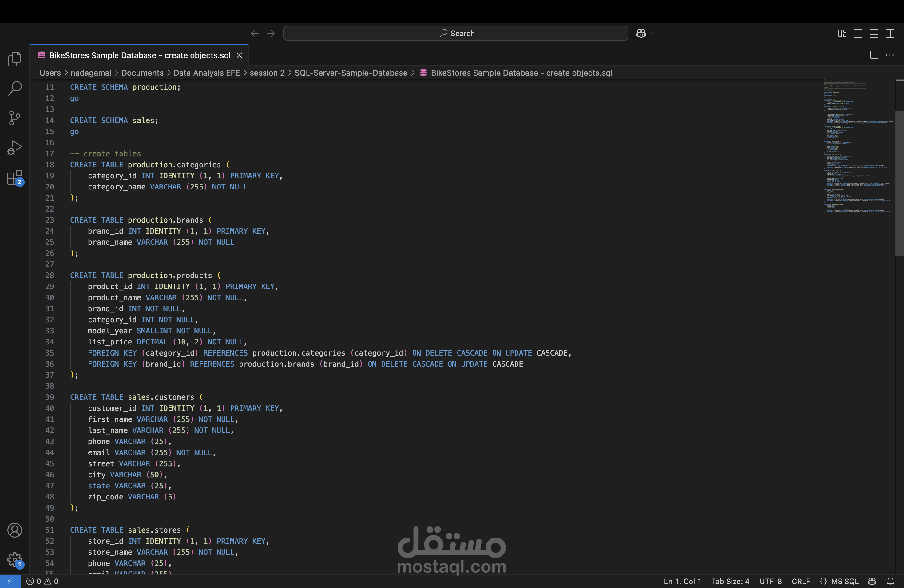Click the command center Search box
This screenshot has height=588, width=904.
point(455,33)
